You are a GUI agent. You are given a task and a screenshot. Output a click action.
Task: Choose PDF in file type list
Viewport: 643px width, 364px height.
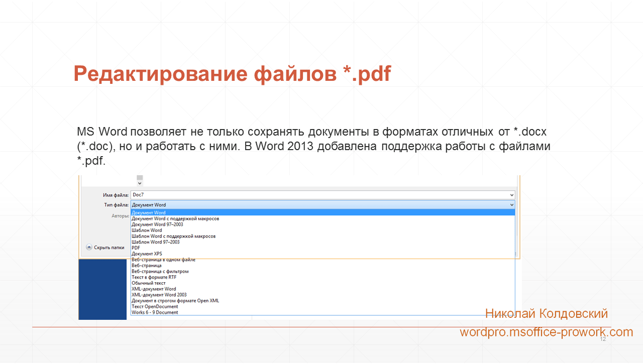pyautogui.click(x=136, y=248)
